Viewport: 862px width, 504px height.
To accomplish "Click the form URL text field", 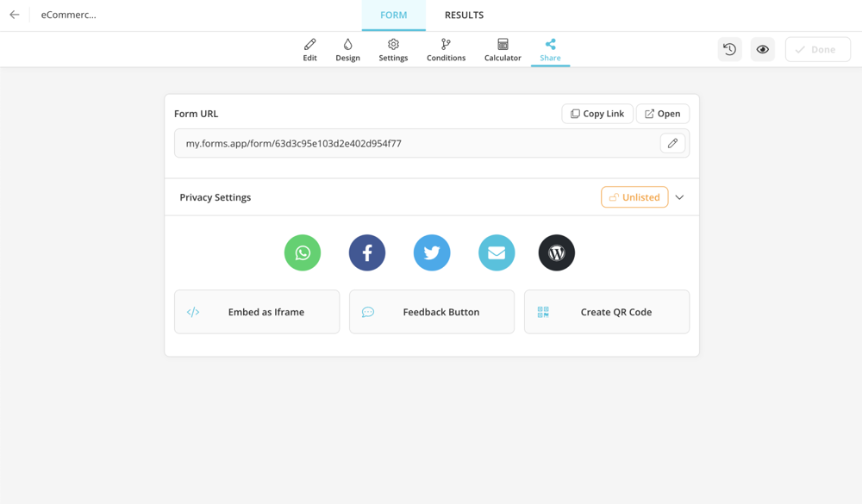I will (414, 144).
